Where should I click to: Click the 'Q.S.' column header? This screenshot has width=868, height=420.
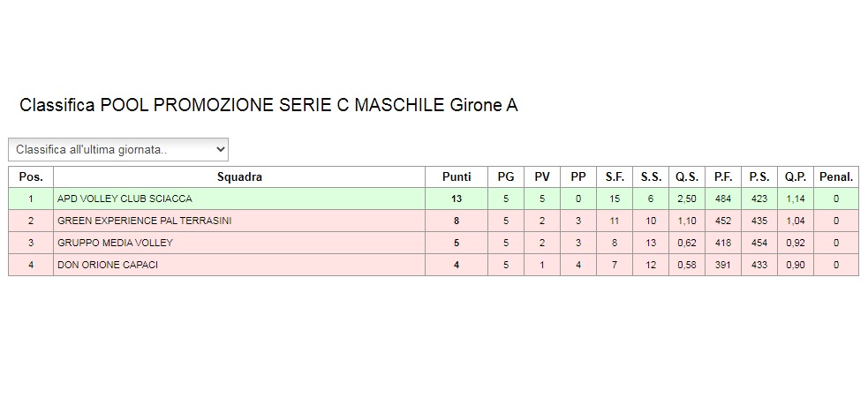pos(687,177)
